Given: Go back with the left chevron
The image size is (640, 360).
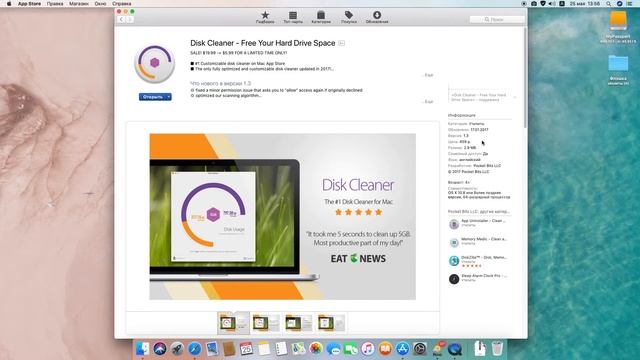Looking at the screenshot, I should (x=121, y=19).
